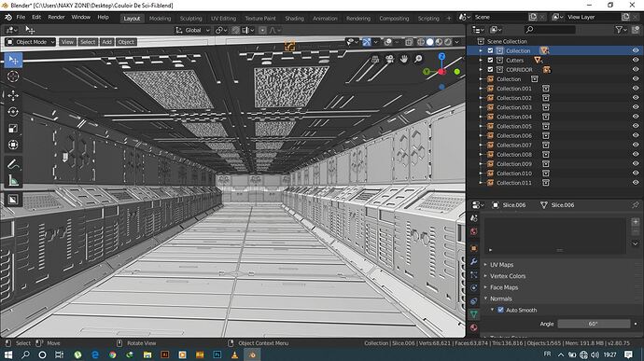Toggle X-ray mode in viewport header
The width and height of the screenshot is (644, 361).
[x=409, y=42]
